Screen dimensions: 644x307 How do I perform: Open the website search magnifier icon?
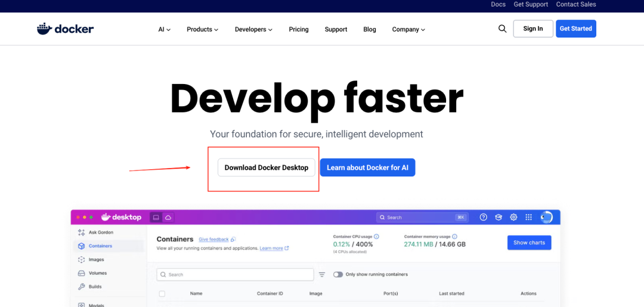[502, 29]
